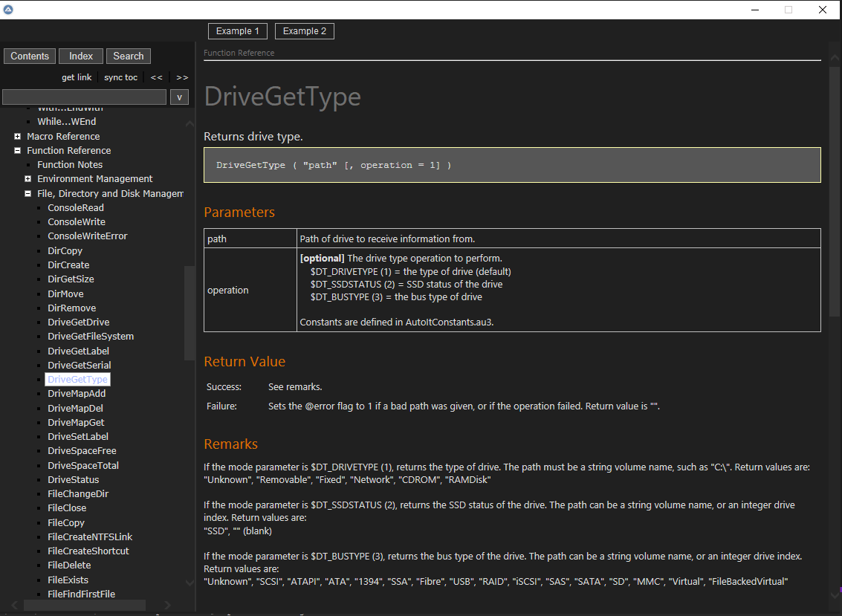Click the text field above the contents tree

point(84,97)
